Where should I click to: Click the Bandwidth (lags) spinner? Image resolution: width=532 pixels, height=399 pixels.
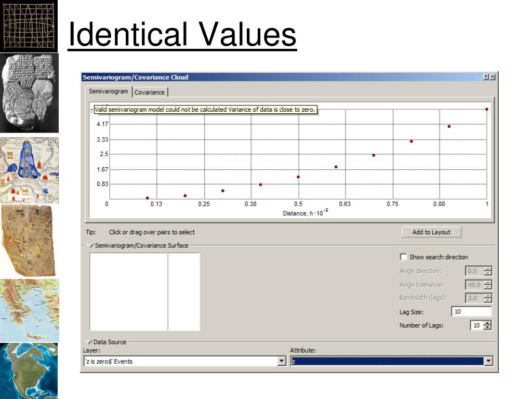pos(487,298)
